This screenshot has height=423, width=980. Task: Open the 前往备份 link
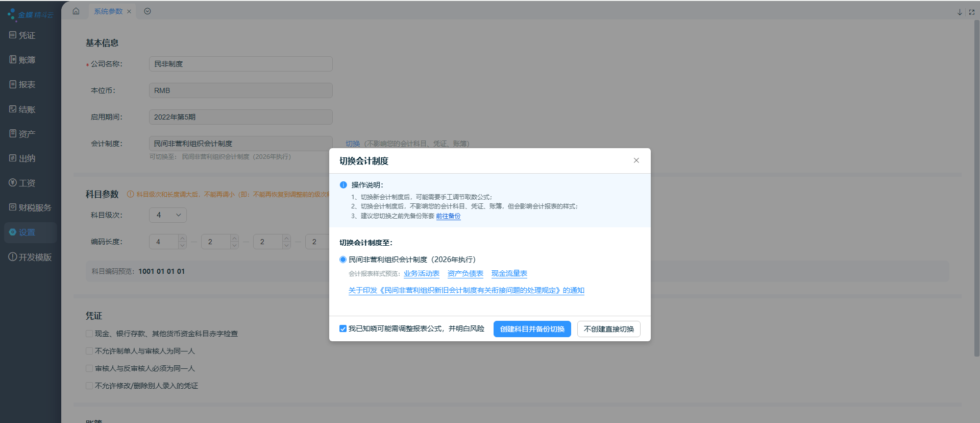tap(448, 216)
